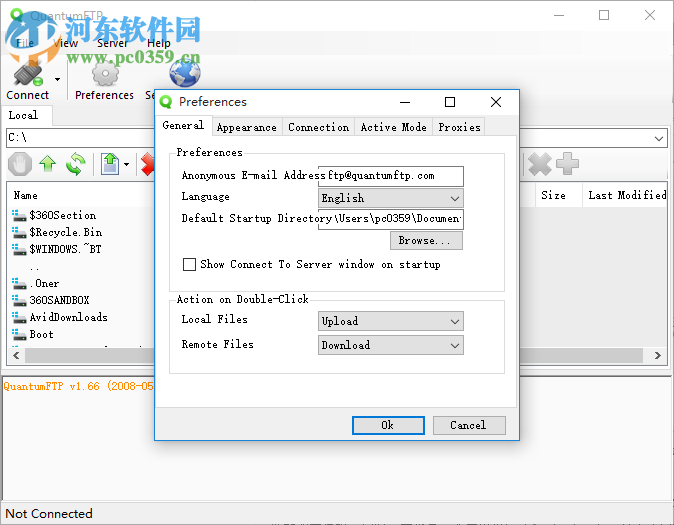Toggle Show Connect To Server window on startup
The height and width of the screenshot is (525, 674).
point(190,264)
